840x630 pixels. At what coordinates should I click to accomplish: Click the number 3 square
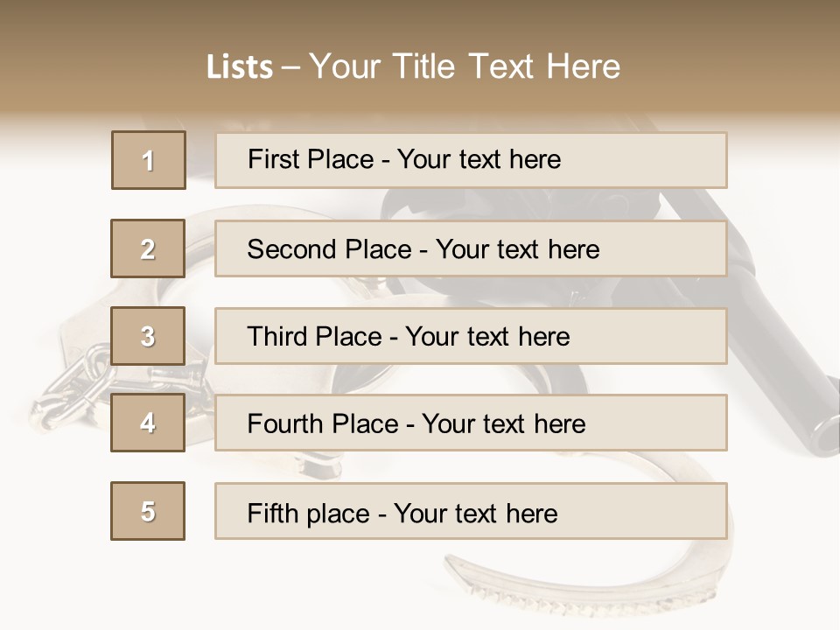(148, 336)
